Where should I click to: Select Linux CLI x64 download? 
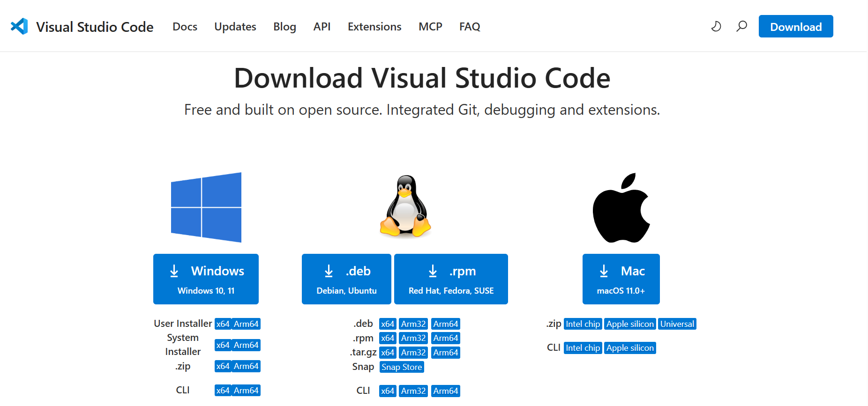coord(388,391)
